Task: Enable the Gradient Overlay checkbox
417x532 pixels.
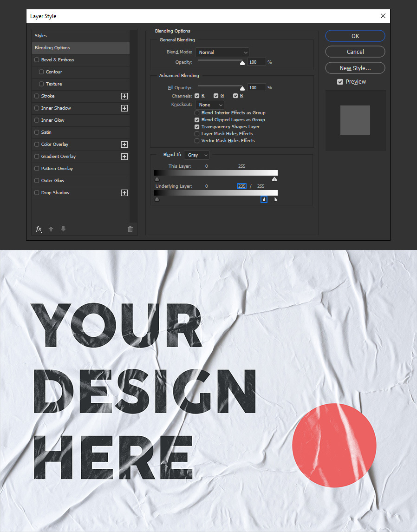Action: 37,157
